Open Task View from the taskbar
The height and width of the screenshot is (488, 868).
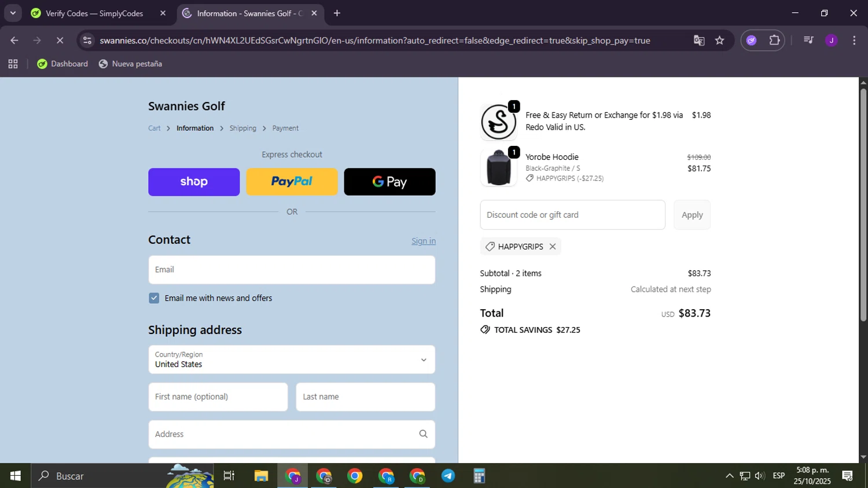229,476
